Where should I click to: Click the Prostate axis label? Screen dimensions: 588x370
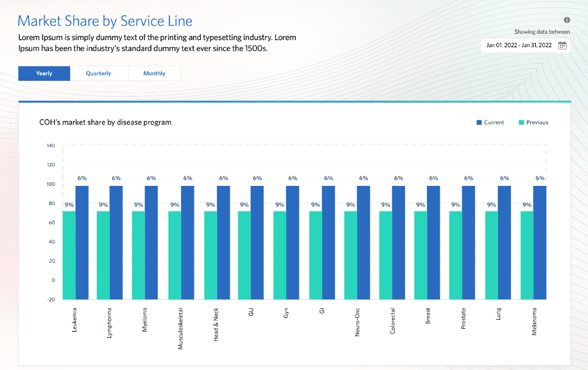464,319
